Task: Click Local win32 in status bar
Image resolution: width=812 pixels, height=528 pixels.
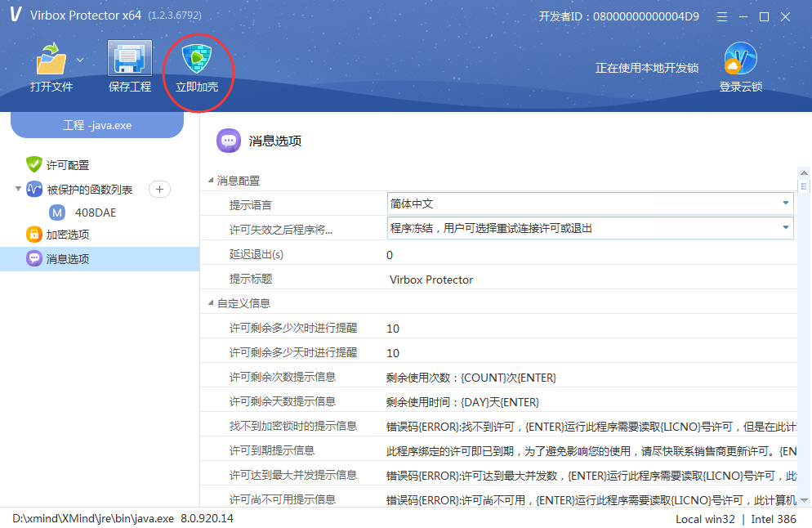Action: click(x=705, y=519)
